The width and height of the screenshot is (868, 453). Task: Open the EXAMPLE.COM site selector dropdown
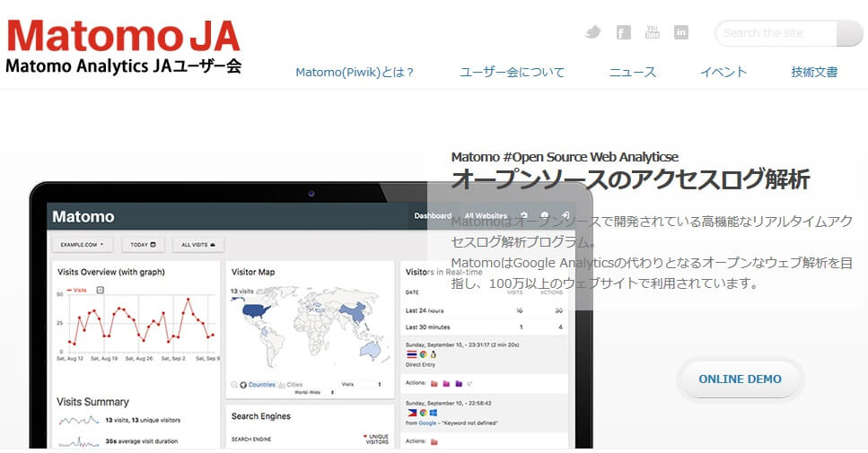pyautogui.click(x=82, y=245)
